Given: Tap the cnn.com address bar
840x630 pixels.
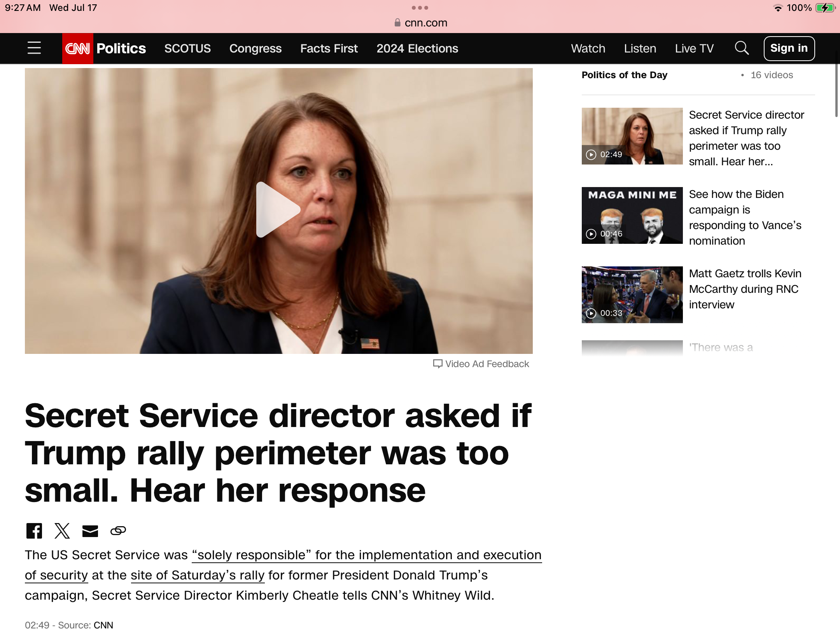Looking at the screenshot, I should point(421,23).
